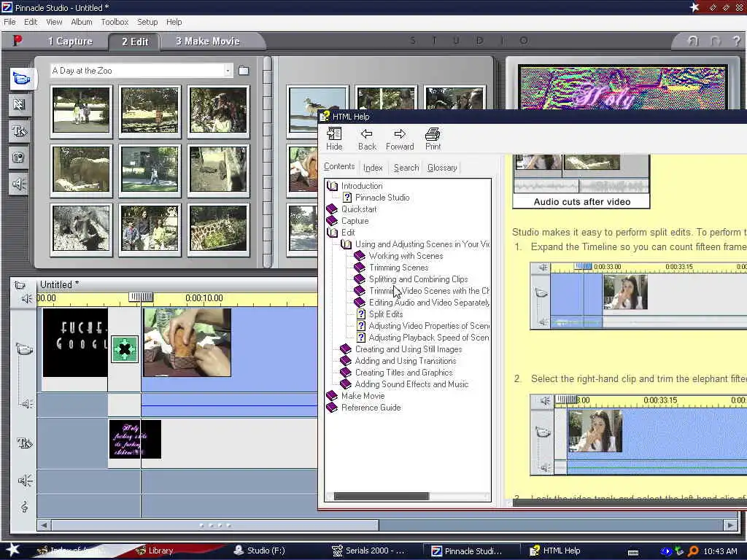
Task: Click the timeline horizontal scrollbar thumb
Action: point(215,525)
